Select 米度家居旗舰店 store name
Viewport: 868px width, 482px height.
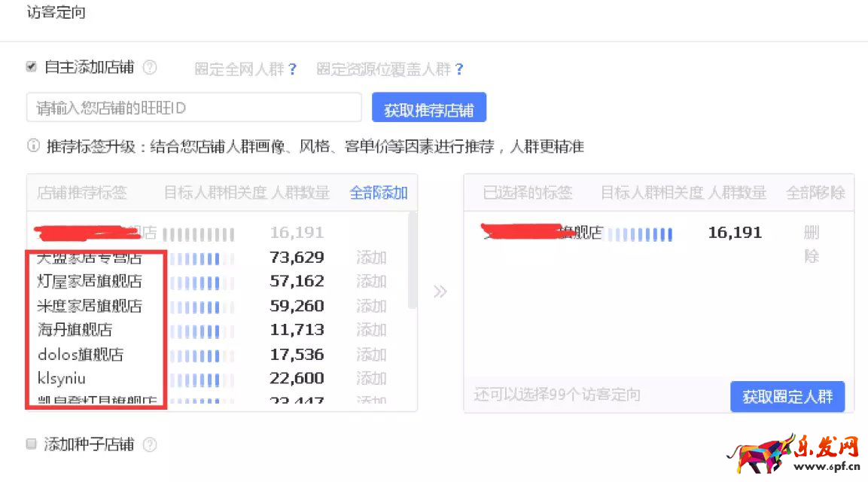pyautogui.click(x=90, y=306)
